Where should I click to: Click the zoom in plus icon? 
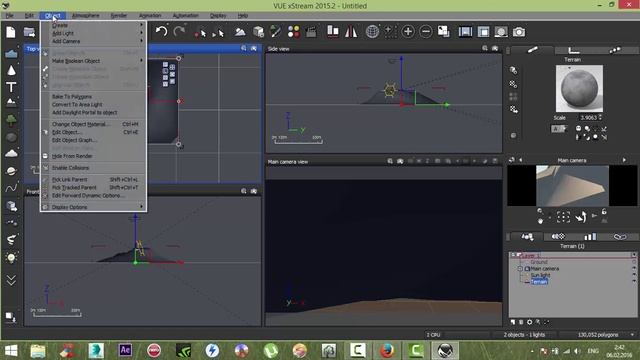[407, 31]
